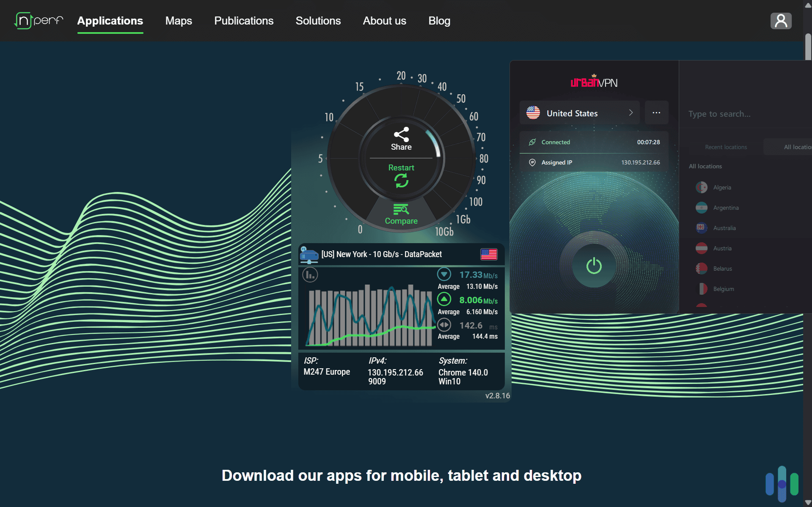This screenshot has height=507, width=812.
Task: Select Argentina from the locations list
Action: pyautogui.click(x=726, y=208)
